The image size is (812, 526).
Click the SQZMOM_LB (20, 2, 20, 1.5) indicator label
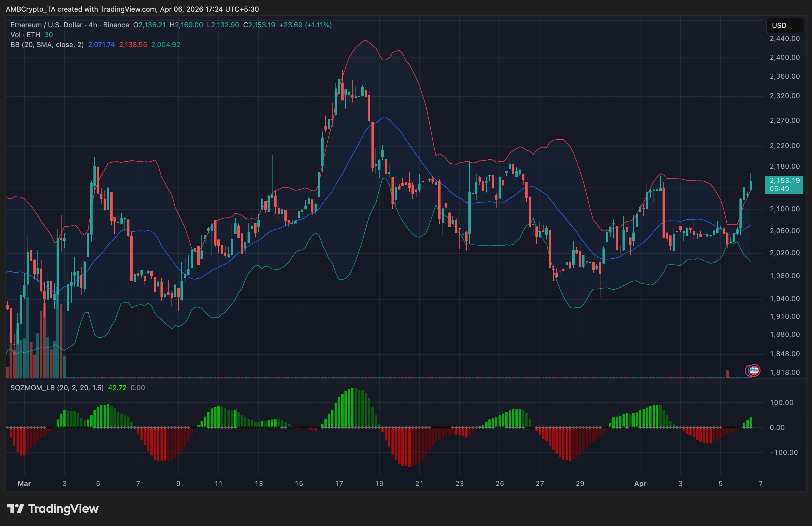click(x=57, y=388)
